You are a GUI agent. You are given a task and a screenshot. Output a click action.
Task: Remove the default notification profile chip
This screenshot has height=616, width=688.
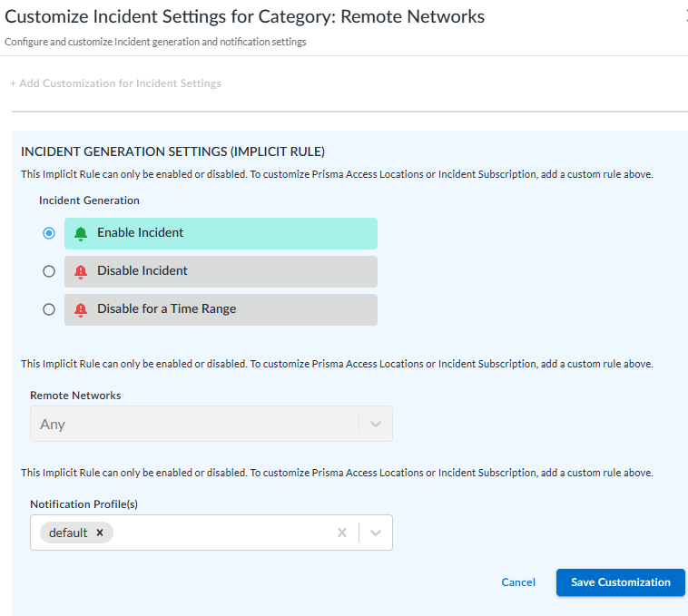click(x=100, y=533)
